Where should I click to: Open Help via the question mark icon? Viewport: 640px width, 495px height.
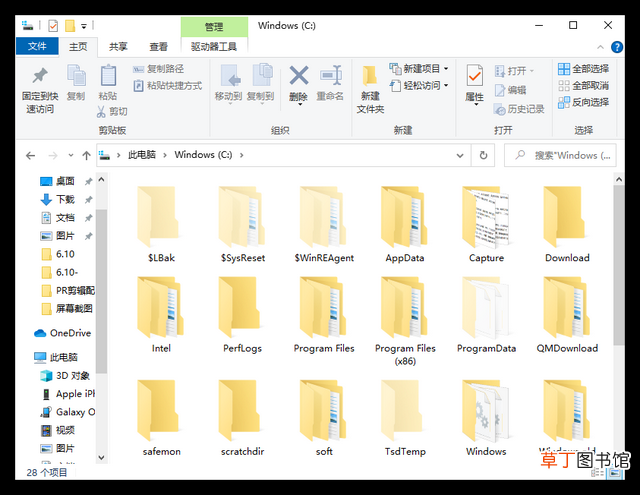(x=617, y=47)
